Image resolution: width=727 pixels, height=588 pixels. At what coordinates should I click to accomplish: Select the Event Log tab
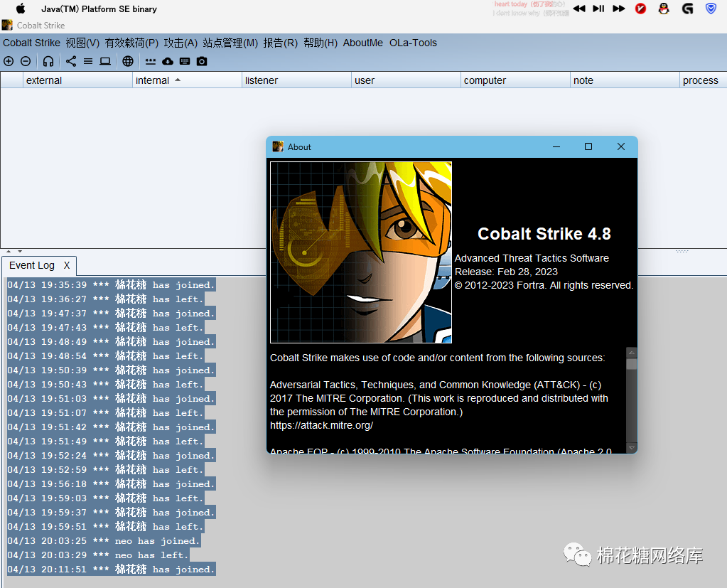tap(32, 265)
